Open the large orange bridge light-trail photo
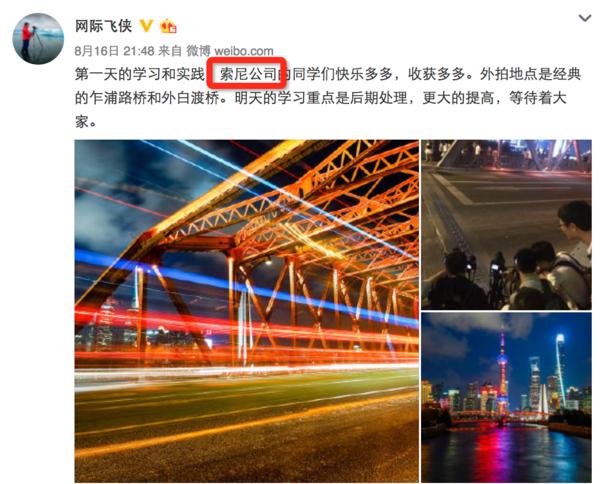600x484 pixels. pyautogui.click(x=246, y=311)
